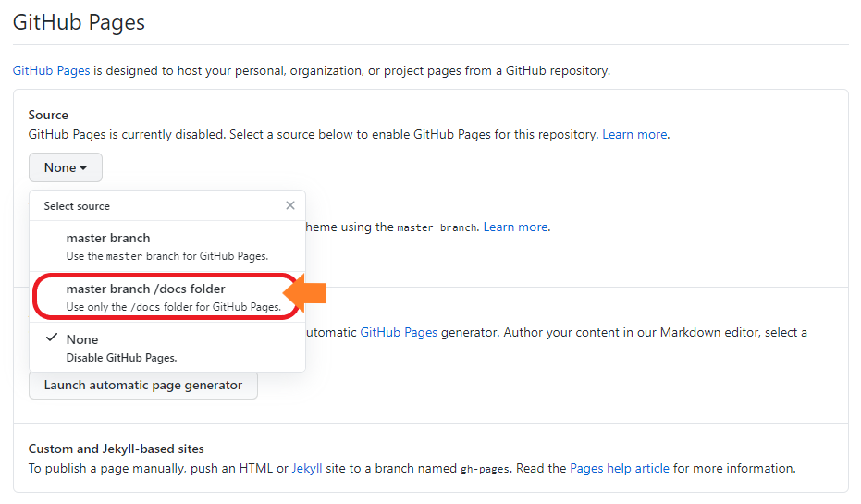Click the Select source popup title

[77, 206]
